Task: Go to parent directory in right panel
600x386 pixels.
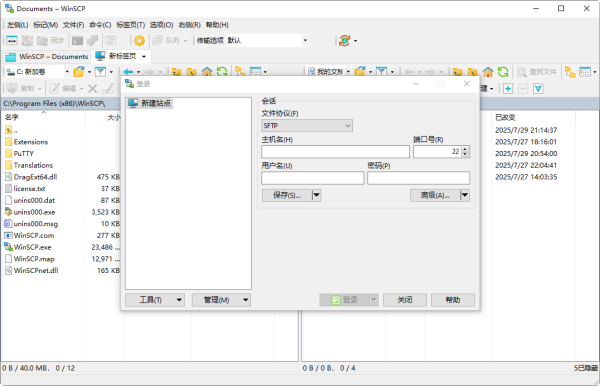Action: point(457,72)
